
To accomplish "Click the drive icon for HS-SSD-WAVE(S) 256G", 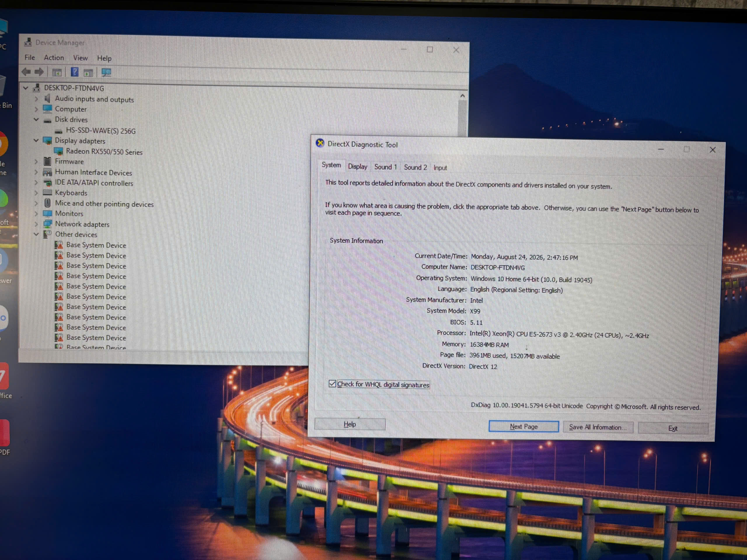I will [x=59, y=131].
